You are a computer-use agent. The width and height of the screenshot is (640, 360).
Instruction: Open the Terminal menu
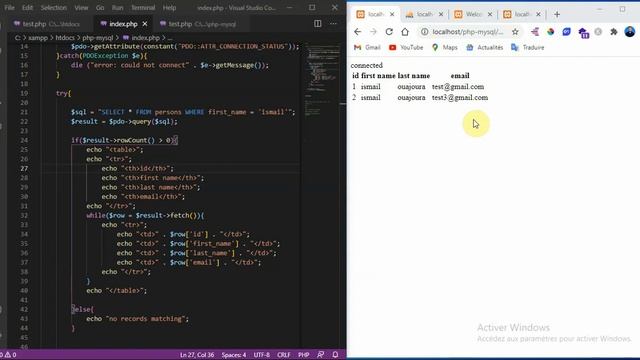coord(143,8)
